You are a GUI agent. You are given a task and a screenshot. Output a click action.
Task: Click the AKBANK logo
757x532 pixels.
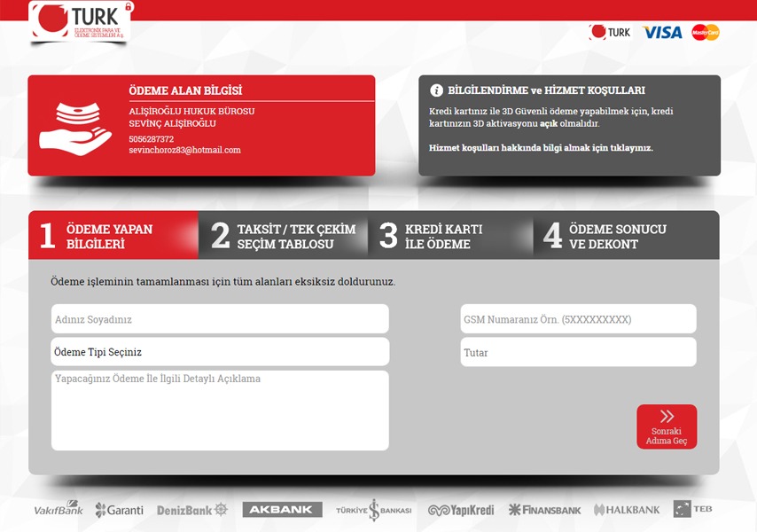click(x=282, y=509)
